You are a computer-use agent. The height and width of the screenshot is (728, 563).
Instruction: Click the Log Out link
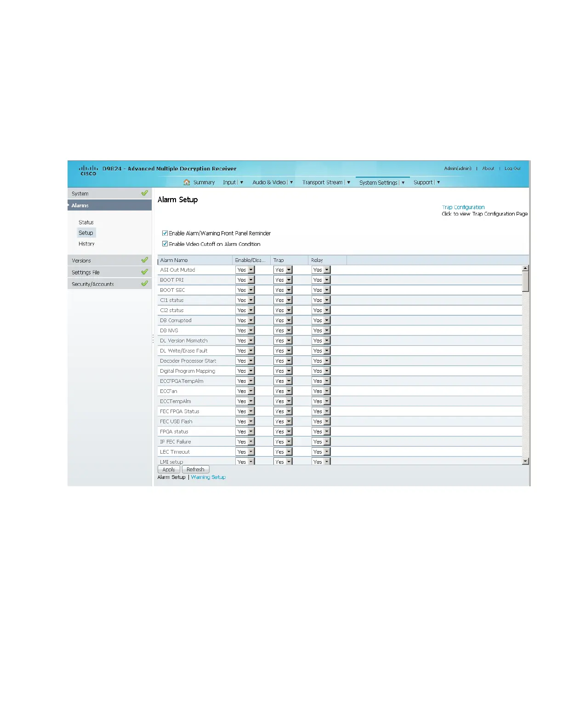512,169
